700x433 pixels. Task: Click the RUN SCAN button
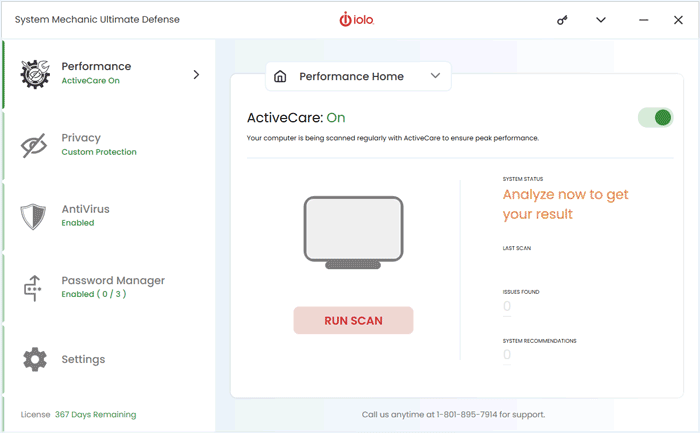coord(353,321)
